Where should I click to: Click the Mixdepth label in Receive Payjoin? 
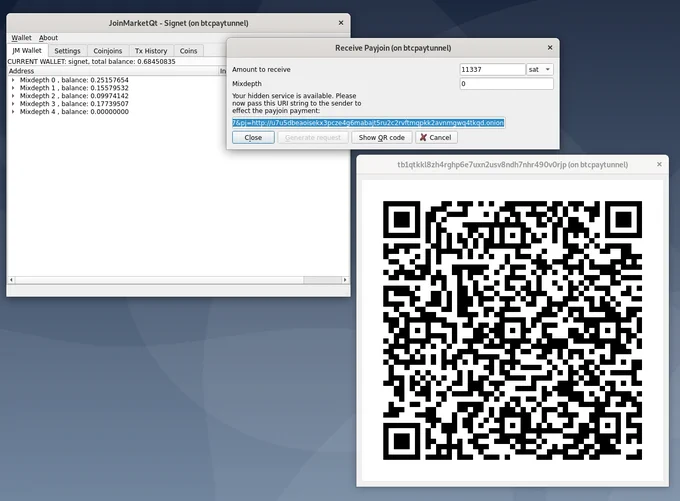[x=247, y=84]
